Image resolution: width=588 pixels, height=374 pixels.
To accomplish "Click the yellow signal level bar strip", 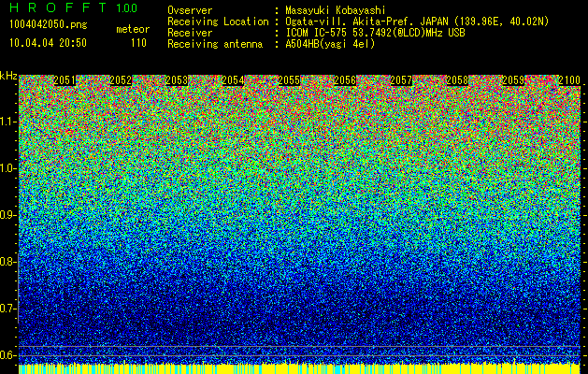I will point(299,368).
